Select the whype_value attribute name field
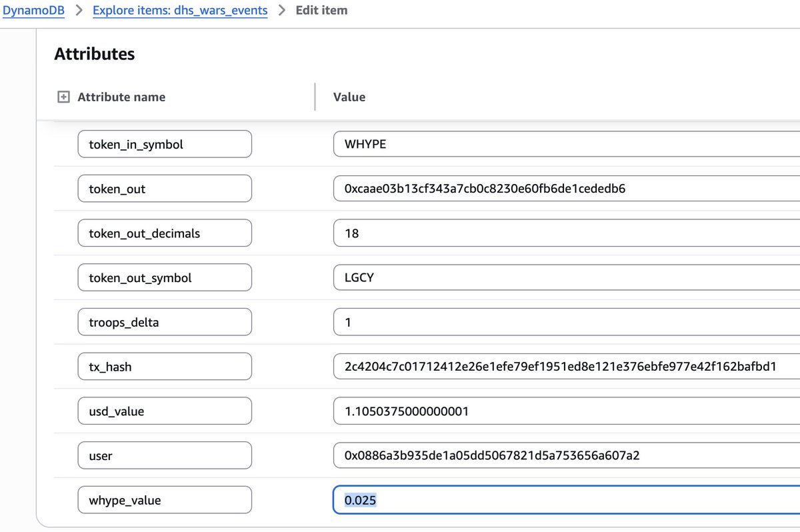The width and height of the screenshot is (800, 532). (165, 500)
